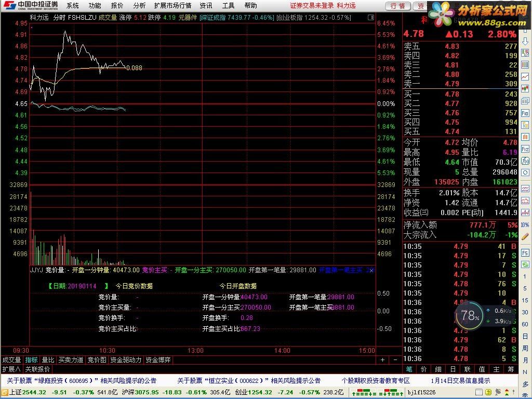Select the 成交量 tab

11,360
